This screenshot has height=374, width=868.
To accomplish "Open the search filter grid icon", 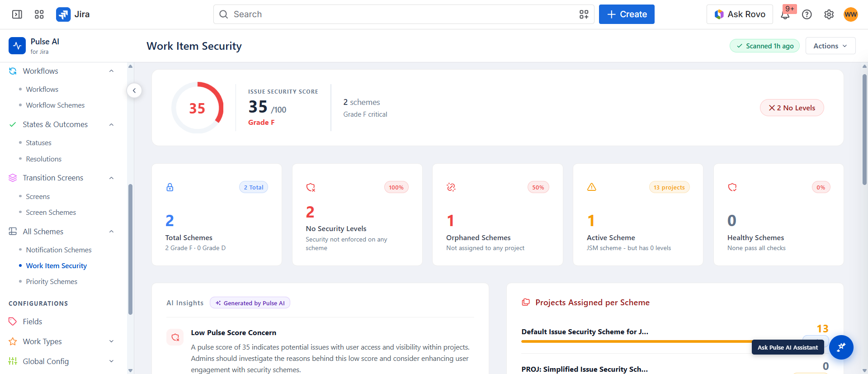I will point(584,14).
